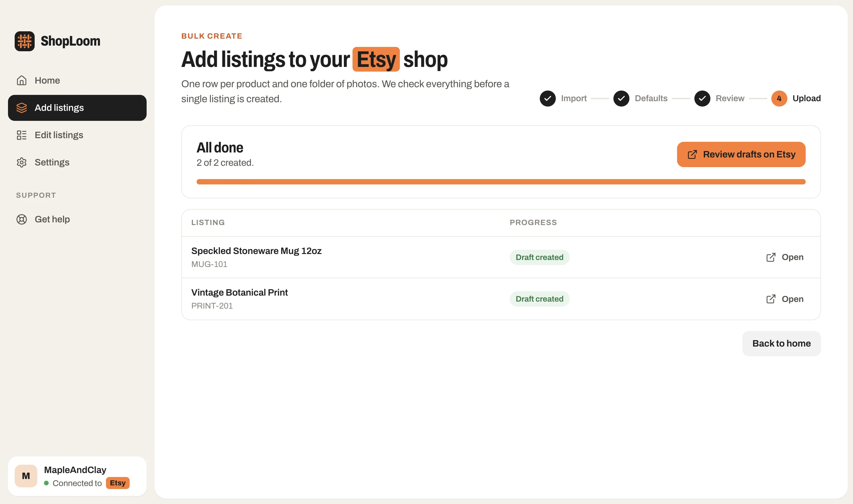This screenshot has width=853, height=504.
Task: Click the ShopLoom brand name
Action: (70, 41)
